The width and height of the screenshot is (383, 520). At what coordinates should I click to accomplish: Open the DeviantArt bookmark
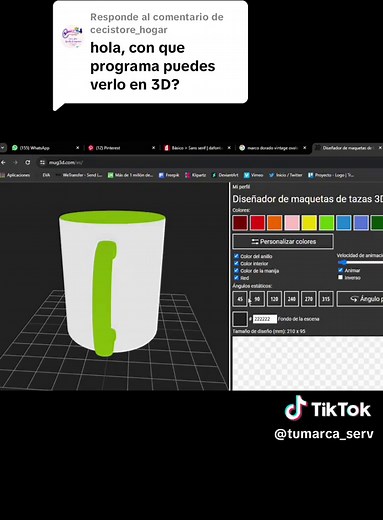click(225, 175)
